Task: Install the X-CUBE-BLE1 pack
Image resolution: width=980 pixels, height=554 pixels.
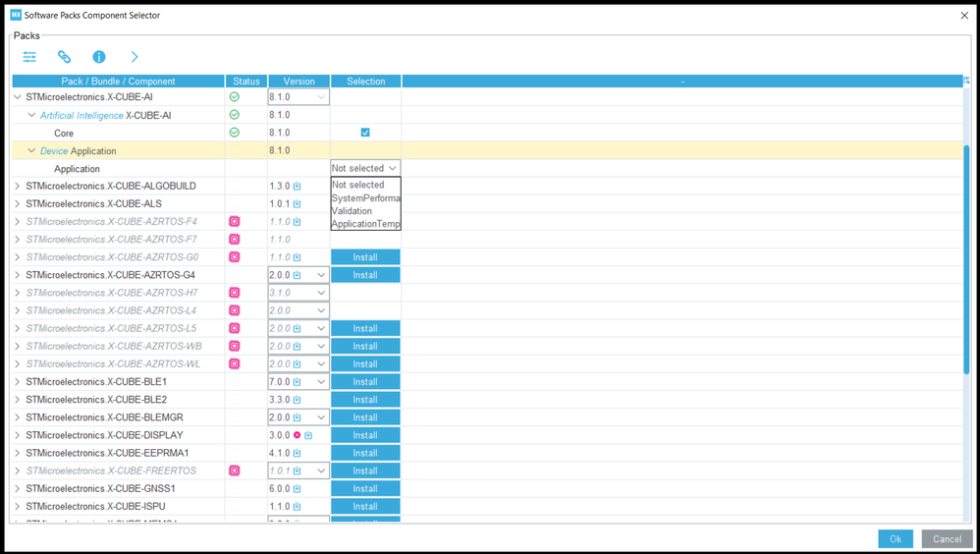Action: point(365,381)
